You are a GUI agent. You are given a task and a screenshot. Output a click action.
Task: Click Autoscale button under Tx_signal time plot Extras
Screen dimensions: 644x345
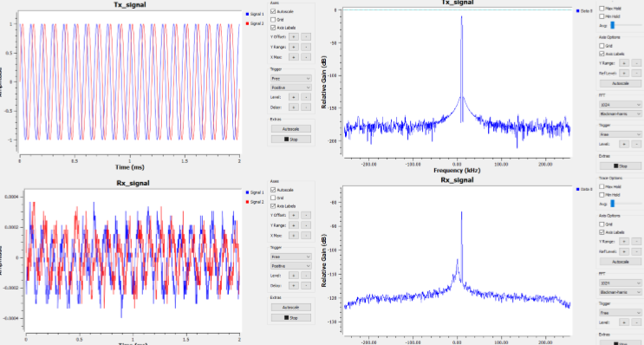click(x=290, y=129)
